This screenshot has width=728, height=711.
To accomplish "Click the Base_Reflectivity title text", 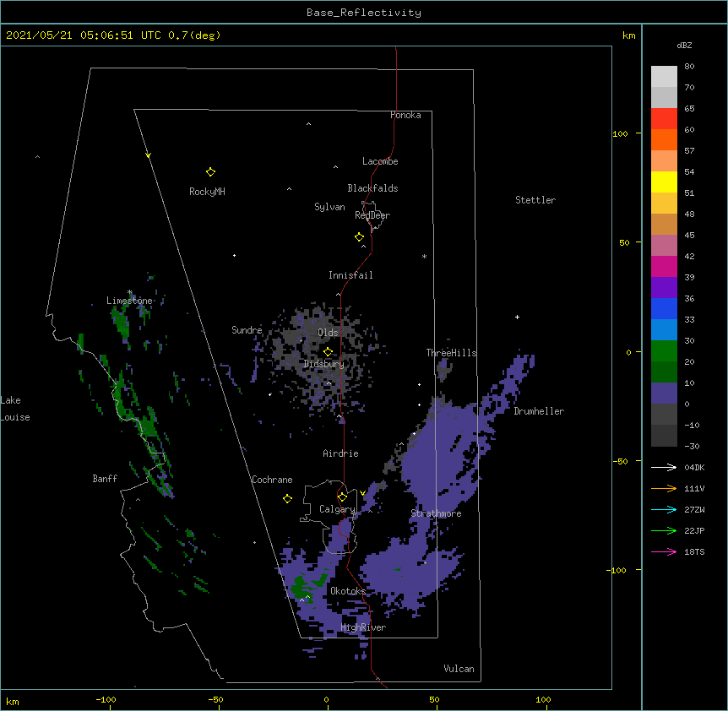I will pyautogui.click(x=364, y=13).
